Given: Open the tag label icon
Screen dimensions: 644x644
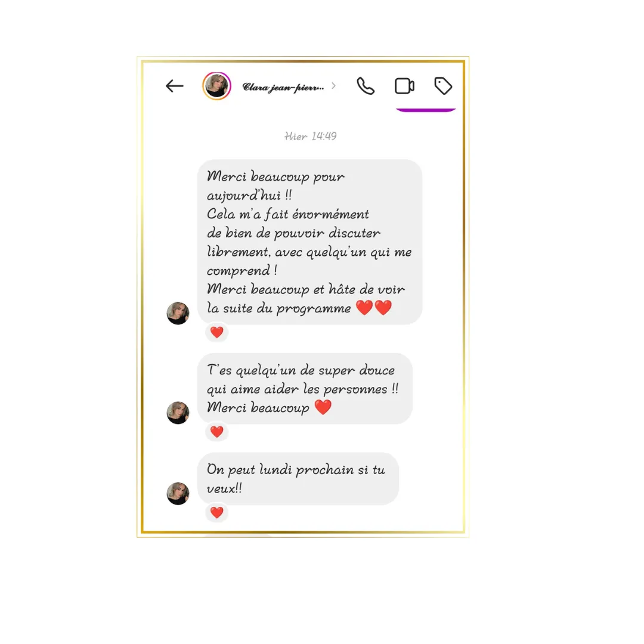Looking at the screenshot, I should (443, 86).
